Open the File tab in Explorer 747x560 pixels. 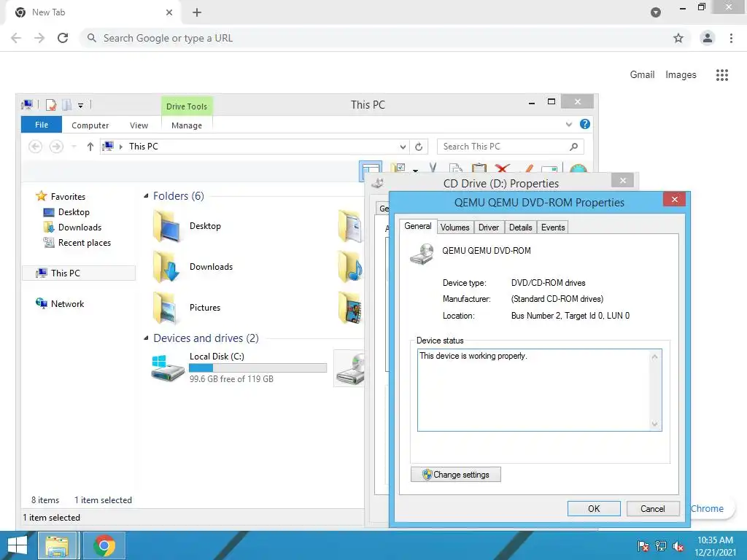click(x=42, y=125)
